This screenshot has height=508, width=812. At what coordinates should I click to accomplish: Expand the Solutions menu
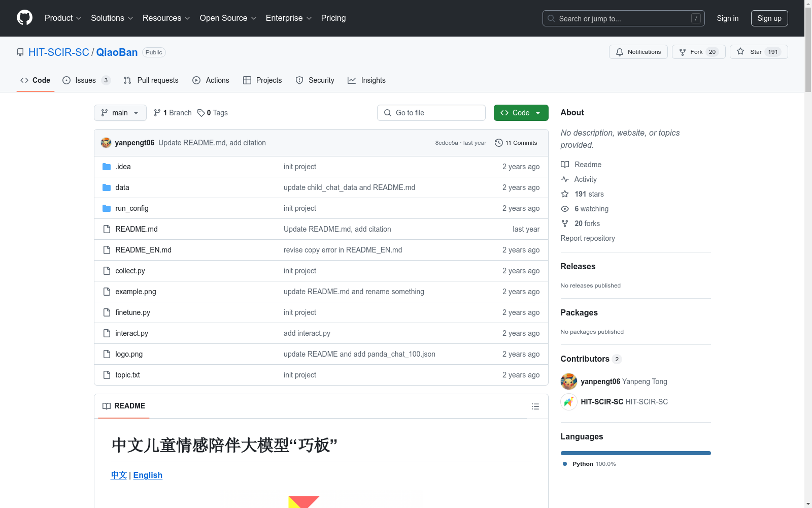coord(112,18)
